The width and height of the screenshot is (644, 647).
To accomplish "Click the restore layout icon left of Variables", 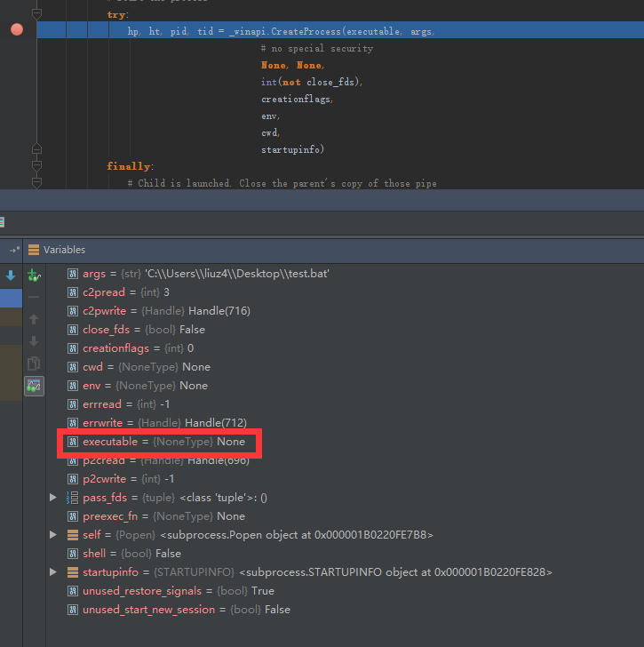I will 14,250.
